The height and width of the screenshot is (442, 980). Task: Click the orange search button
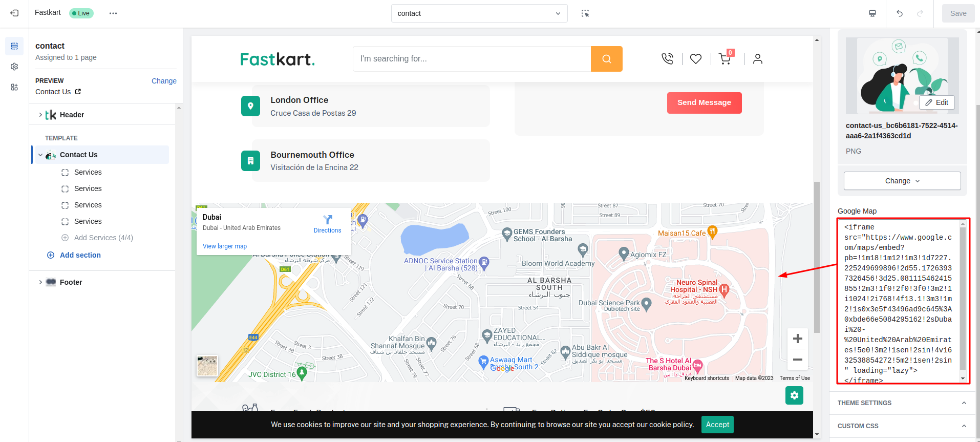coord(606,59)
